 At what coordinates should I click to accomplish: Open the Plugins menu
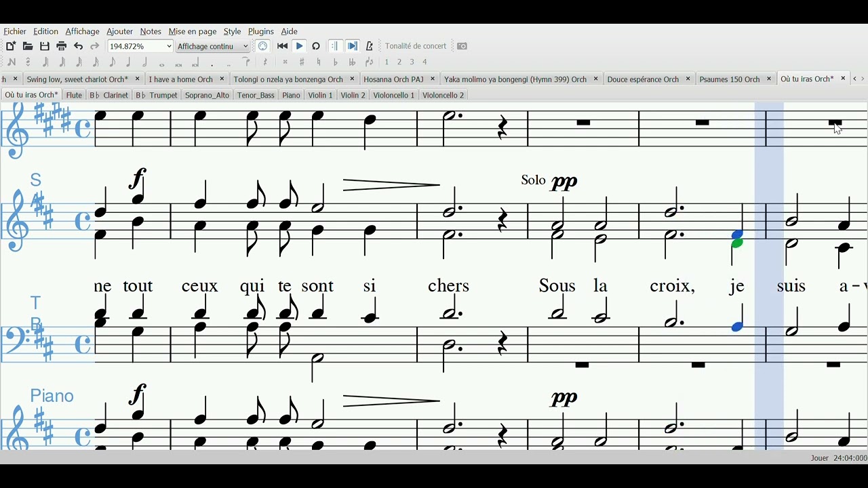click(261, 31)
